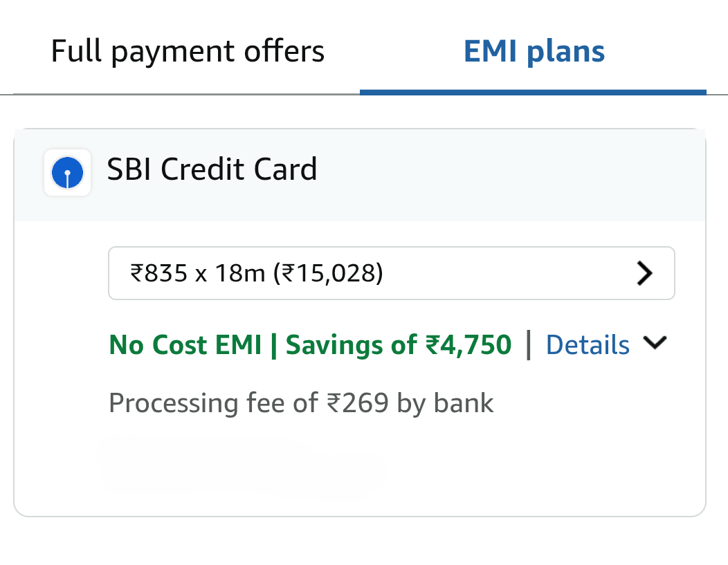This screenshot has width=728, height=565.
Task: Click the processing fee of ₹269 note
Action: point(301,402)
